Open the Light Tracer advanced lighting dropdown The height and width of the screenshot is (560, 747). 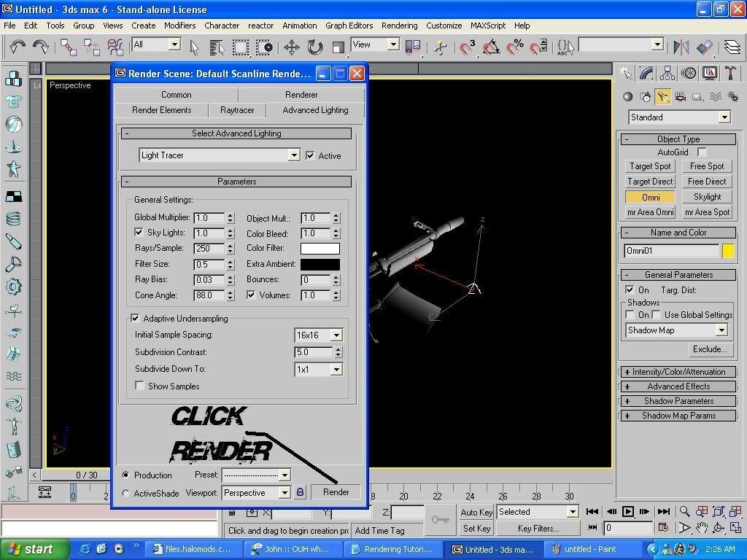coord(294,155)
